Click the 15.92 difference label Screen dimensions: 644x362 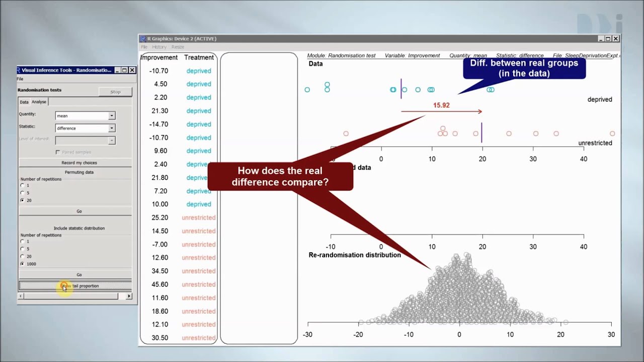(441, 106)
